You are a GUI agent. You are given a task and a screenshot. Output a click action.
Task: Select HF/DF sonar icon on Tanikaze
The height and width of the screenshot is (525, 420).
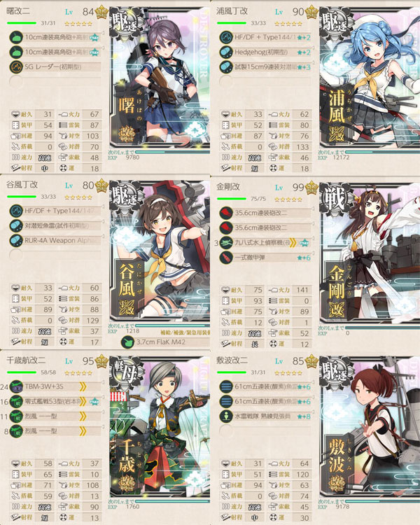click(x=16, y=211)
